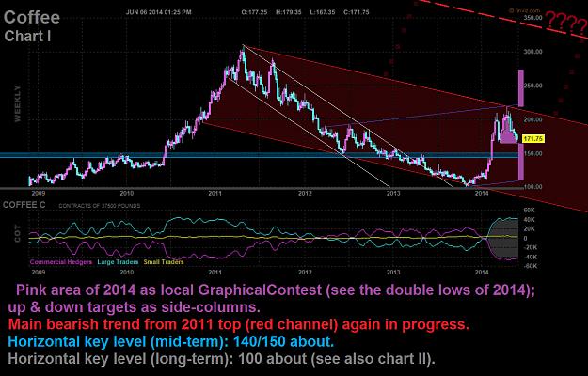Click the red "????" marks above the chart
The height and width of the screenshot is (376, 588).
(565, 22)
